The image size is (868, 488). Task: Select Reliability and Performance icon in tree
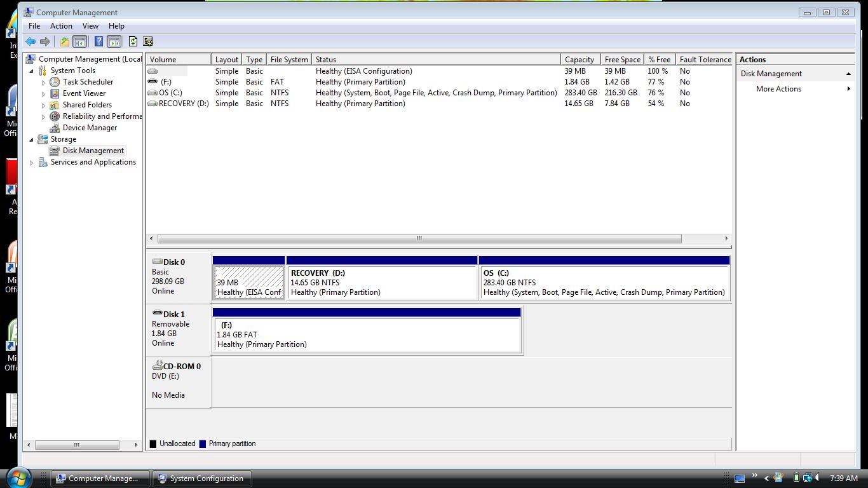pos(55,116)
